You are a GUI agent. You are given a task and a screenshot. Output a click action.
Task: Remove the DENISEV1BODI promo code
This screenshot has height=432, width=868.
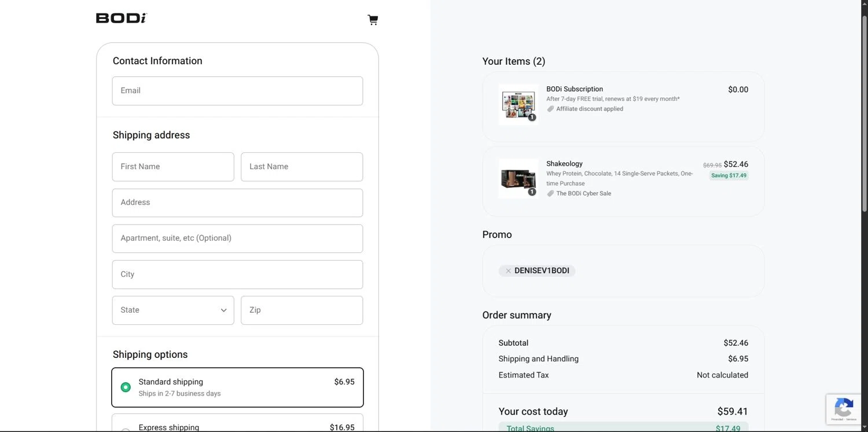(508, 270)
